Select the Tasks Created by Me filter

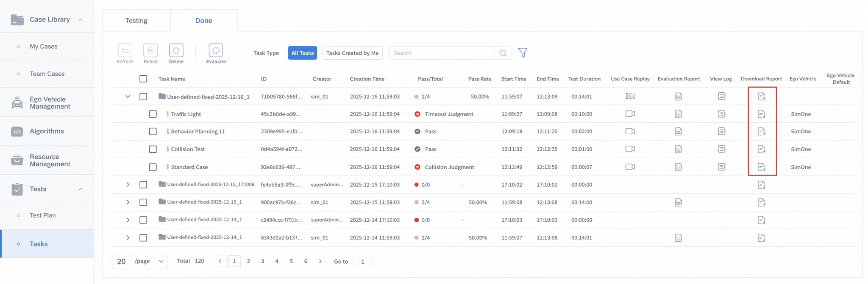point(353,53)
